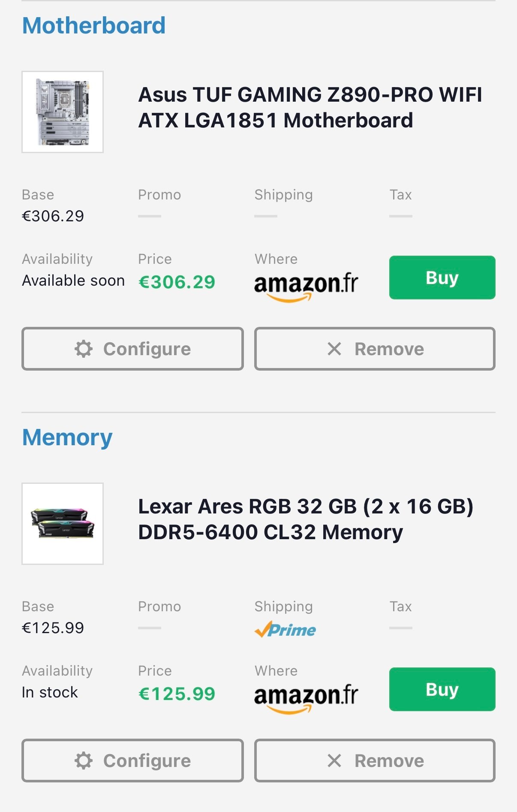
Task: Click the gear icon for the Lexar memory
Action: pyautogui.click(x=84, y=761)
